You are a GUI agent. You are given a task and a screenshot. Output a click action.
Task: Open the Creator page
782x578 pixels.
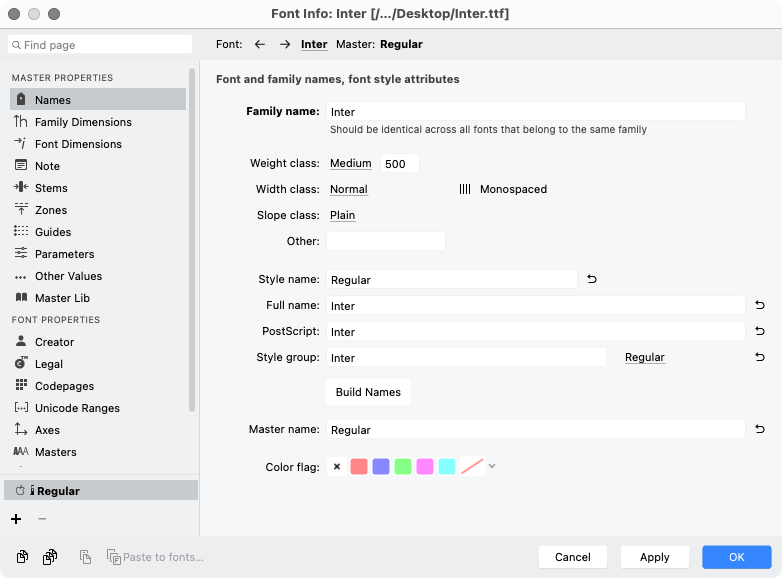(x=98, y=342)
